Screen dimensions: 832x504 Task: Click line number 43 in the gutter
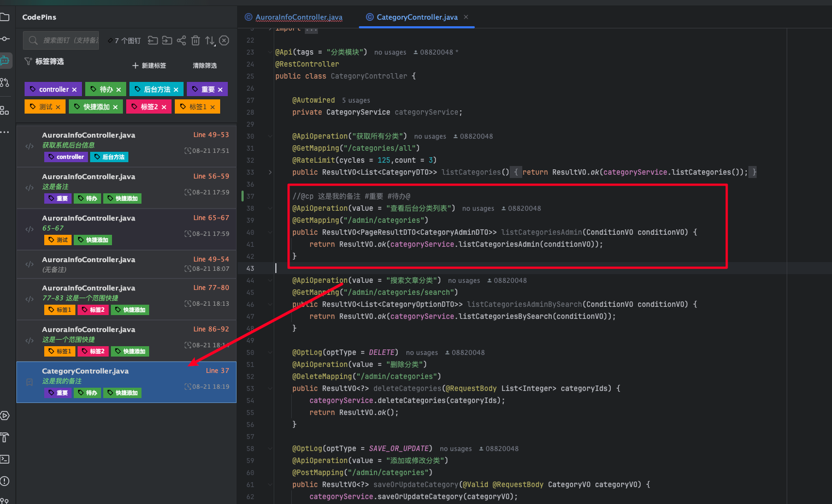[250, 269]
